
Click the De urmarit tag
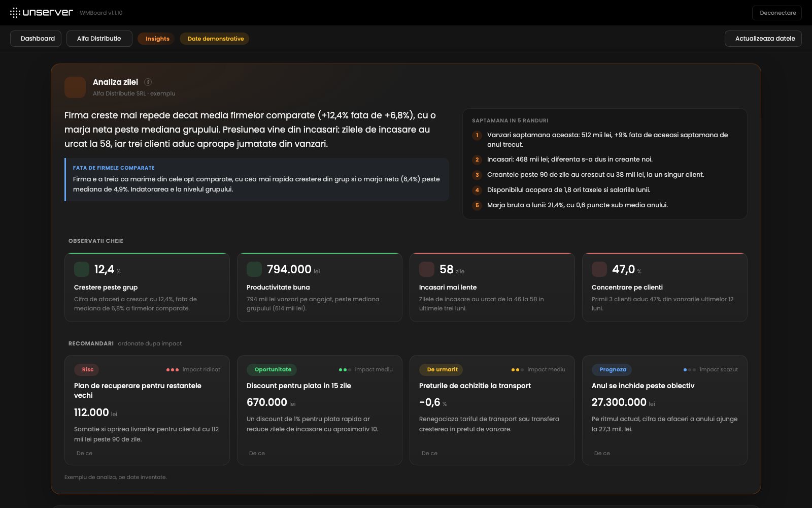pyautogui.click(x=442, y=370)
